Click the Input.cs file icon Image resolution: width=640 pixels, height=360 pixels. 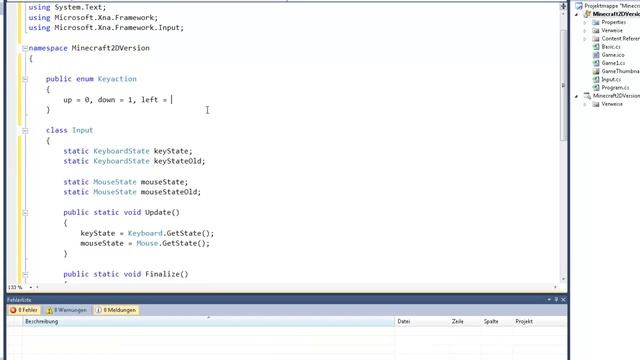[596, 80]
